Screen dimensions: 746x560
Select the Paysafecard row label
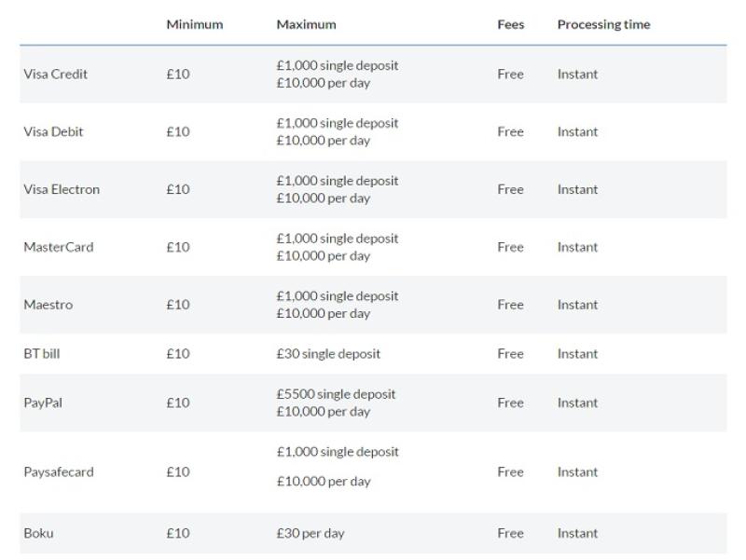point(59,472)
